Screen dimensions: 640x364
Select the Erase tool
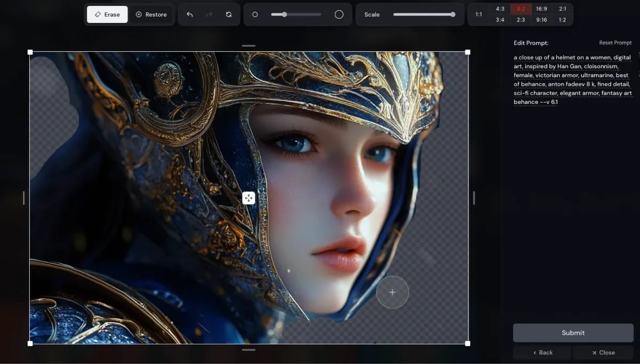pyautogui.click(x=107, y=14)
